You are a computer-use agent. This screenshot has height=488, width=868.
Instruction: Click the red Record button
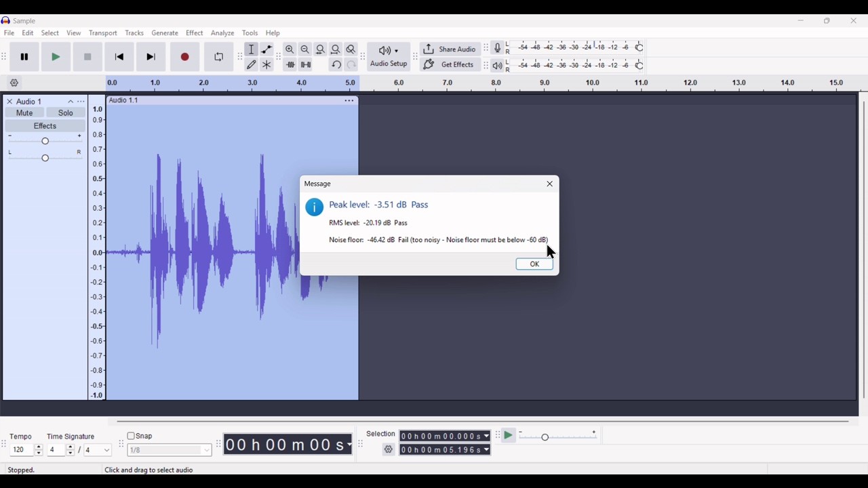coord(185,57)
